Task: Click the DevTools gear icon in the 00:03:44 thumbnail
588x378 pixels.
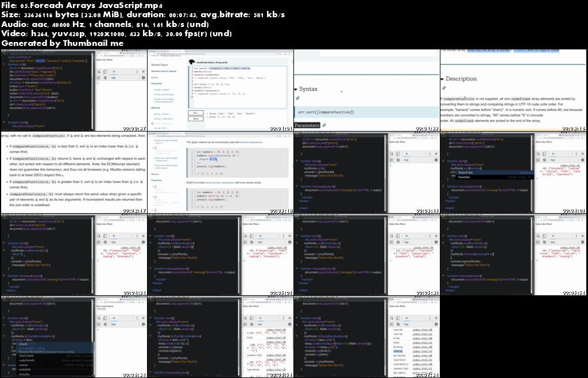Action: (x=436, y=160)
